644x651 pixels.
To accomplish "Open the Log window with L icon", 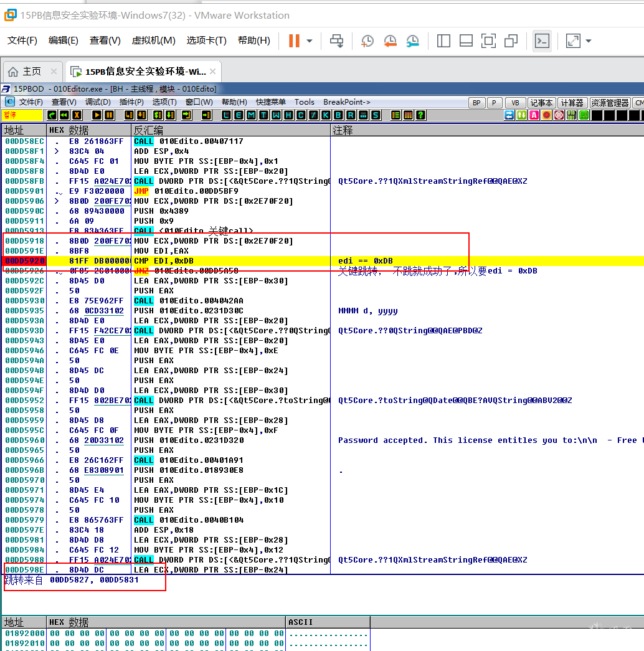I will pos(226,115).
